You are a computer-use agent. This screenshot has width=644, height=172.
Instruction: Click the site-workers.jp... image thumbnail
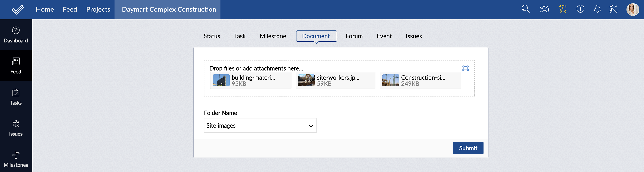[x=306, y=80]
